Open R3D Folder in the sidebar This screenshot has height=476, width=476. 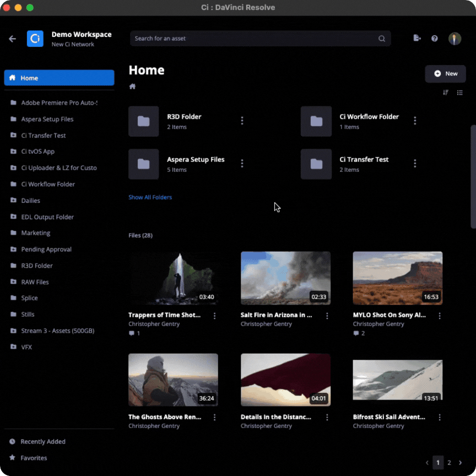pyautogui.click(x=31, y=266)
